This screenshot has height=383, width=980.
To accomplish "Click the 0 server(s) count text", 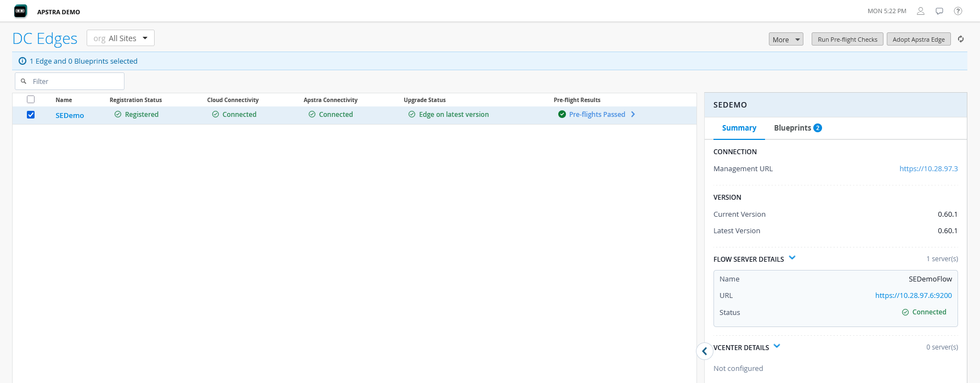I will pos(942,347).
